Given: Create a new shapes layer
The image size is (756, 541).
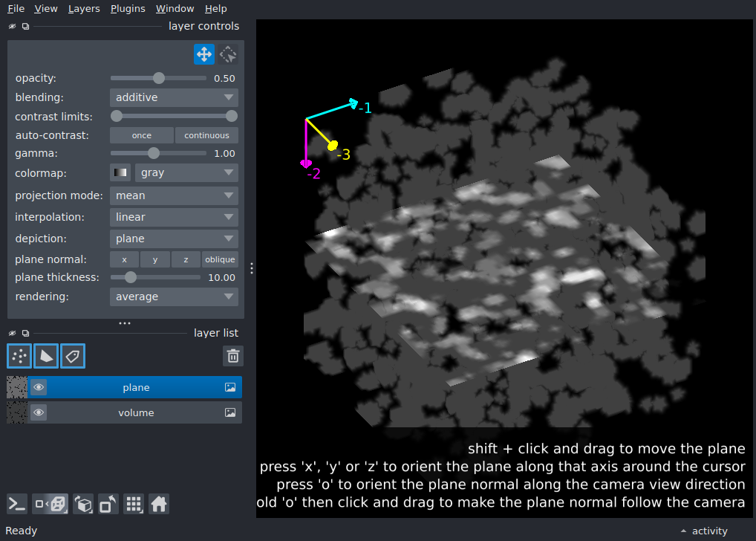Looking at the screenshot, I should click(x=46, y=356).
